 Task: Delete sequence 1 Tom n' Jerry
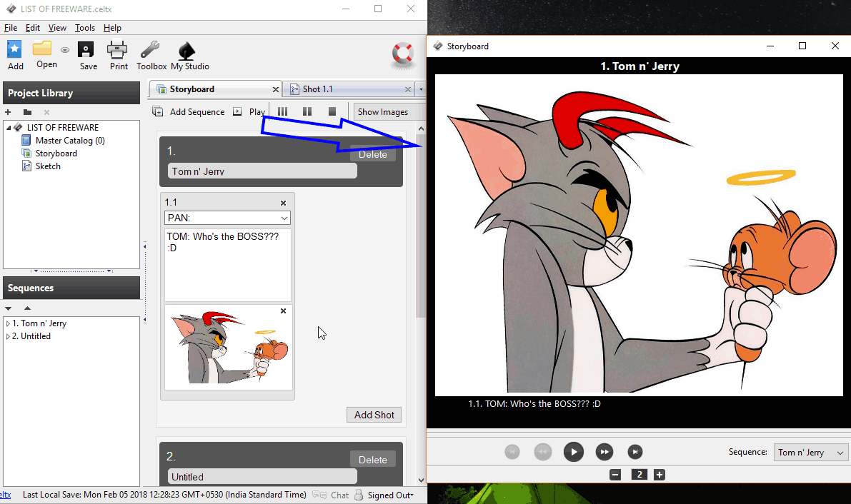[x=373, y=154]
